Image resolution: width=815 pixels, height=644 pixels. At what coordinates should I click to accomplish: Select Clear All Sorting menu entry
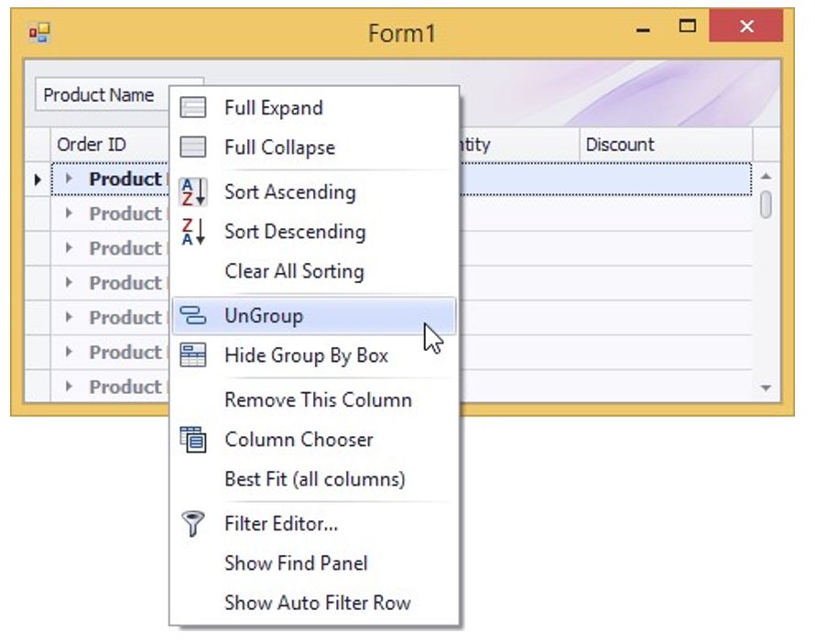point(294,272)
